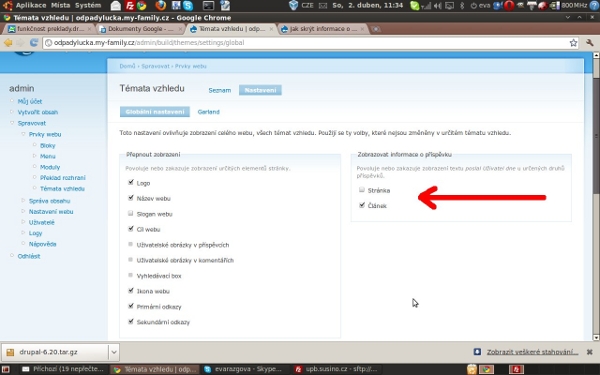The height and width of the screenshot is (375, 600).
Task: Click the VirtualBox cube icon in the panel
Action: (x=293, y=5)
